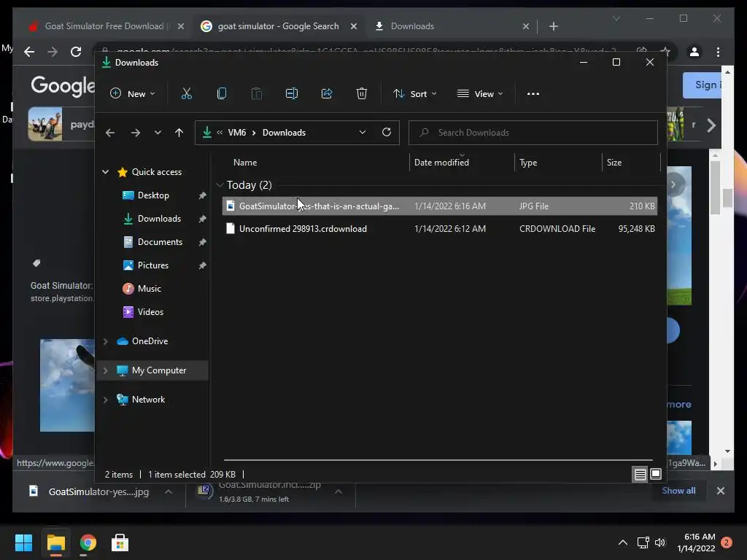Click the Copy icon in Explorer toolbar
The image size is (747, 560).
point(222,94)
